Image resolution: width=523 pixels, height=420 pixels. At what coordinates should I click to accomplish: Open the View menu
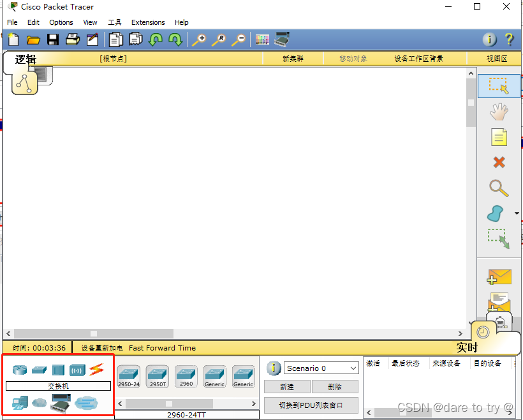90,22
